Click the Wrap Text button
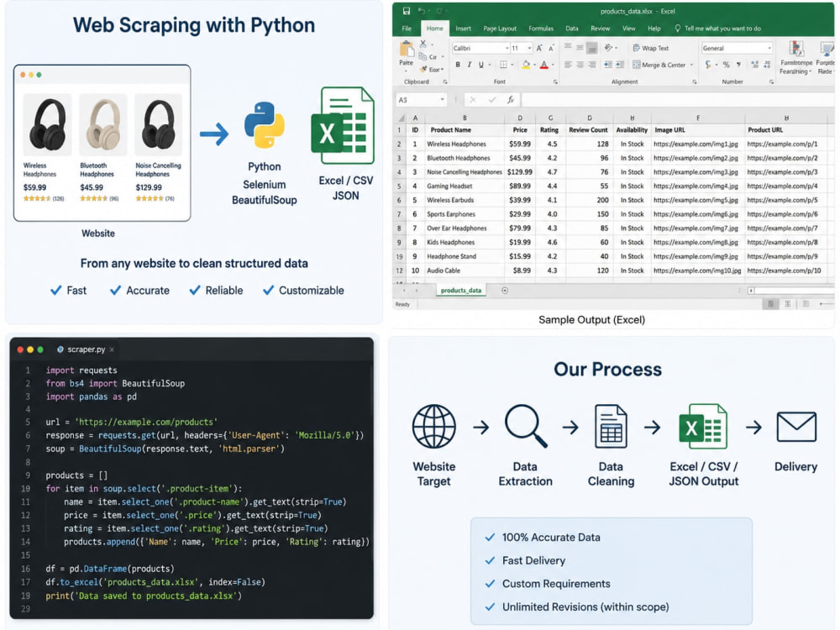Viewport: 840px width, 630px height. point(651,48)
